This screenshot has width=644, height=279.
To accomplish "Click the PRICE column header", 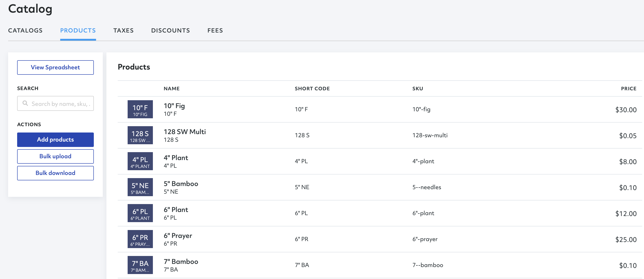I will 629,88.
